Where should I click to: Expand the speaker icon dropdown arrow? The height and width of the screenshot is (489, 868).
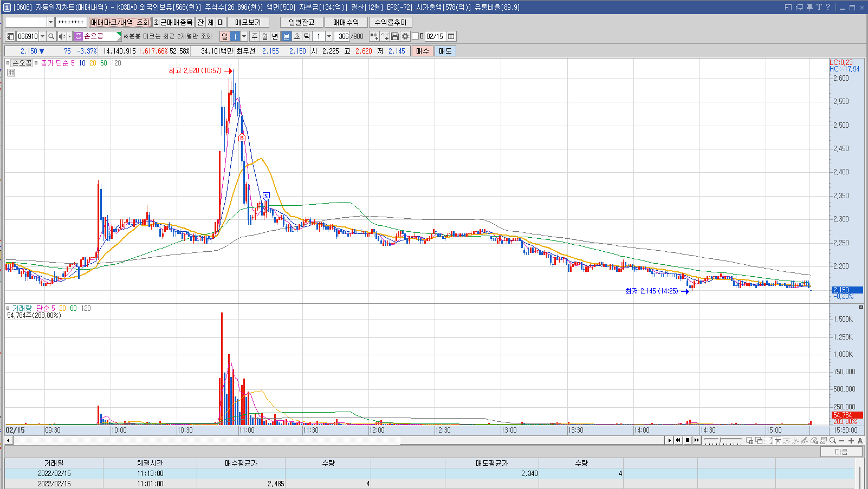point(69,36)
